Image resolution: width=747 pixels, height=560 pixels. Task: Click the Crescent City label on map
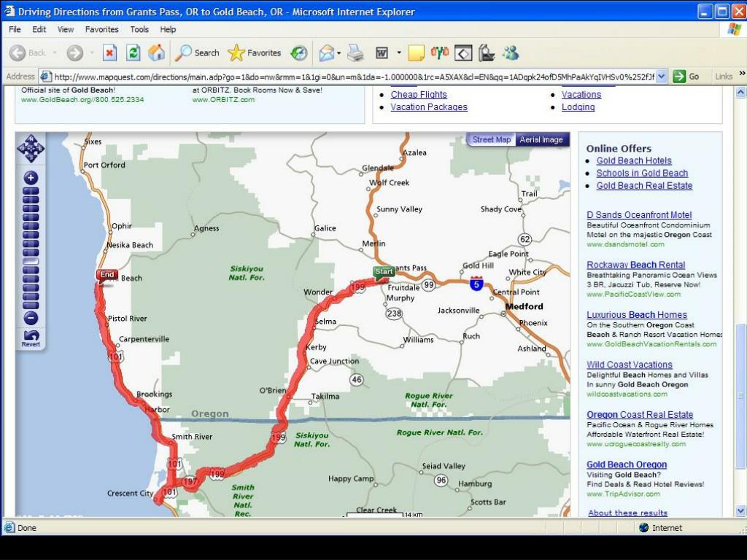click(x=130, y=494)
